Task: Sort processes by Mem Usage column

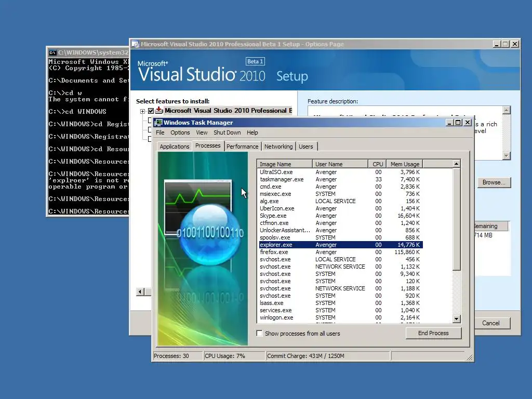Action: [x=404, y=164]
